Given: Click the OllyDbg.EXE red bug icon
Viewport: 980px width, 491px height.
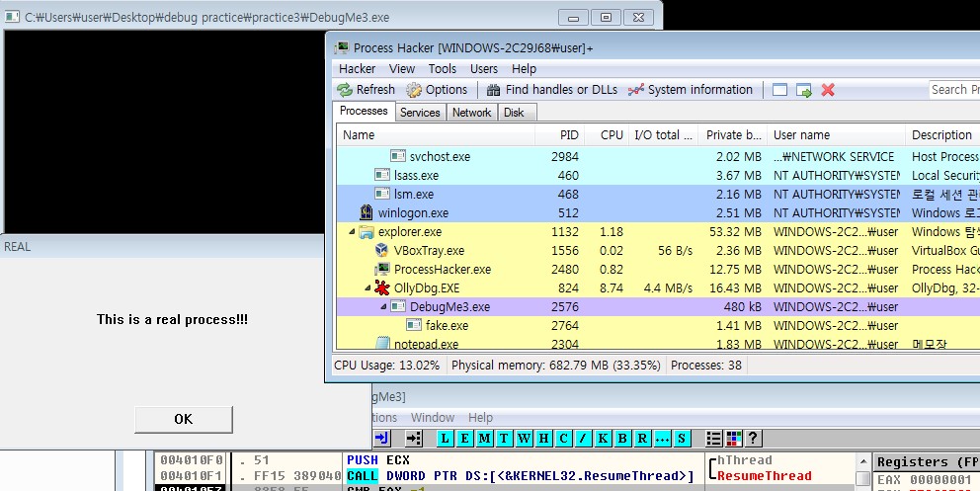Looking at the screenshot, I should tap(382, 287).
